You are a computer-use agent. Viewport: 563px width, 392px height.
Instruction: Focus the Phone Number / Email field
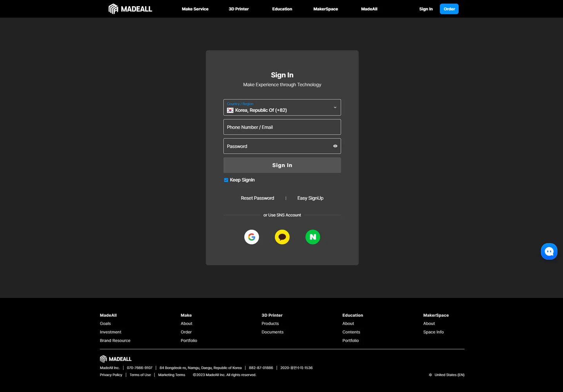(x=282, y=127)
